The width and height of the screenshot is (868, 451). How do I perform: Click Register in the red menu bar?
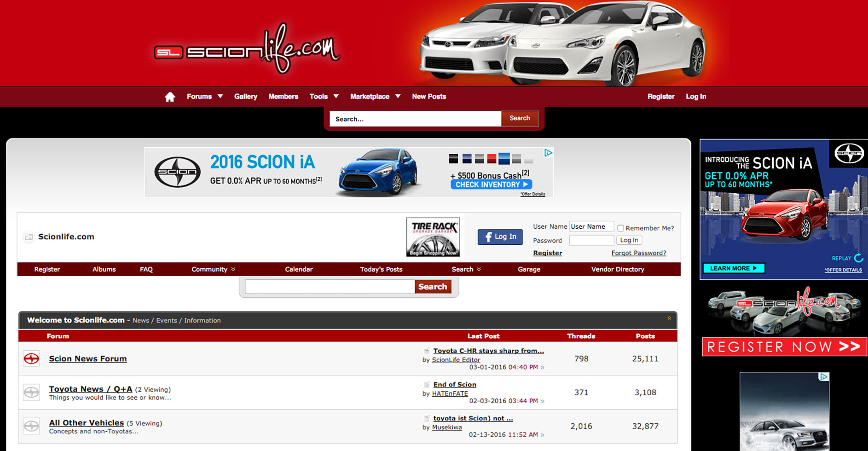click(x=47, y=269)
